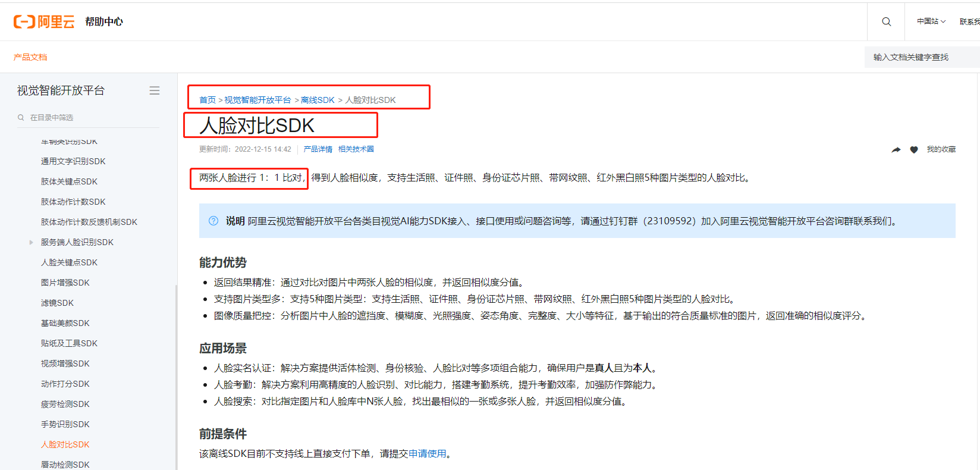The image size is (980, 470).
Task: Open the search magnifier icon in header
Action: [x=886, y=21]
